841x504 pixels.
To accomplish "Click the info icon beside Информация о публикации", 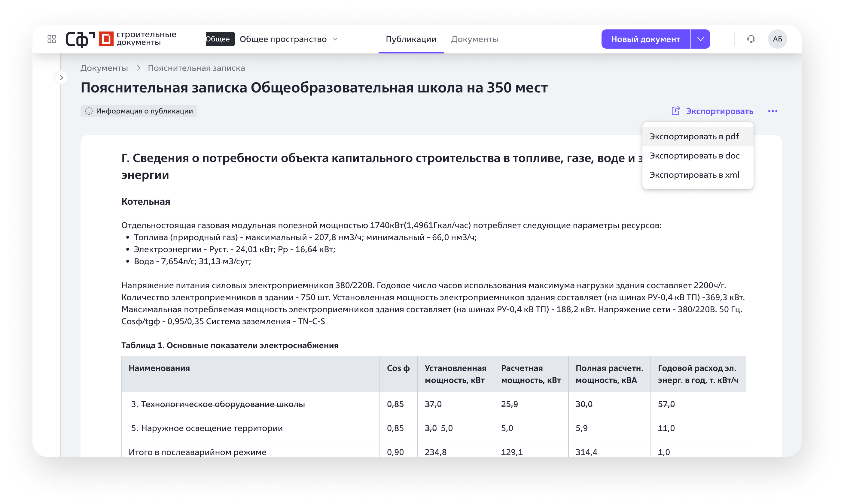I will pyautogui.click(x=89, y=111).
